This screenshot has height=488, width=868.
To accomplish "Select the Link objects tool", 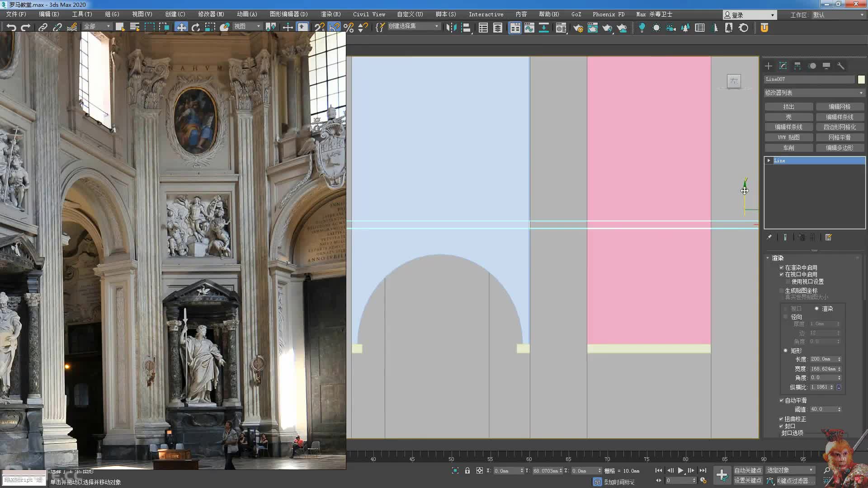I will pos(42,28).
